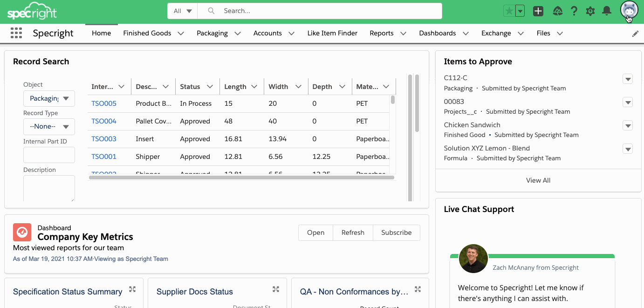Click the Internal Part ID input field
644x308 pixels.
(x=49, y=155)
